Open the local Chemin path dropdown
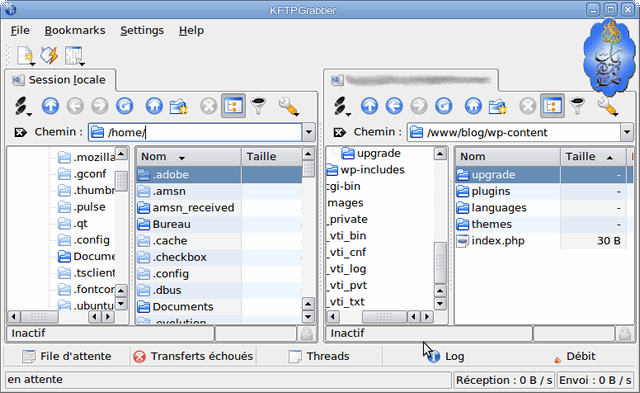 [x=309, y=132]
